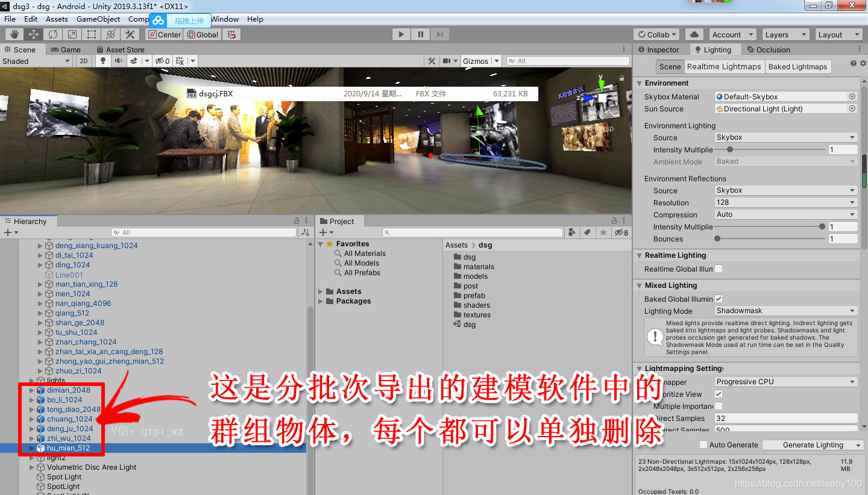This screenshot has height=495, width=868.
Task: Open the Lighting Mode dropdown
Action: 785,311
